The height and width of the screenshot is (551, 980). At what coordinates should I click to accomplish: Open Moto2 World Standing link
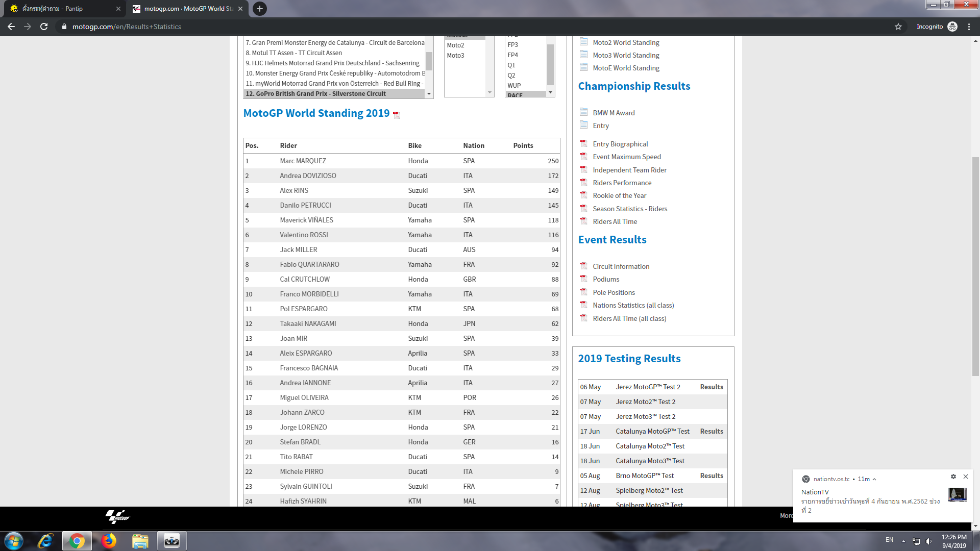[626, 42]
